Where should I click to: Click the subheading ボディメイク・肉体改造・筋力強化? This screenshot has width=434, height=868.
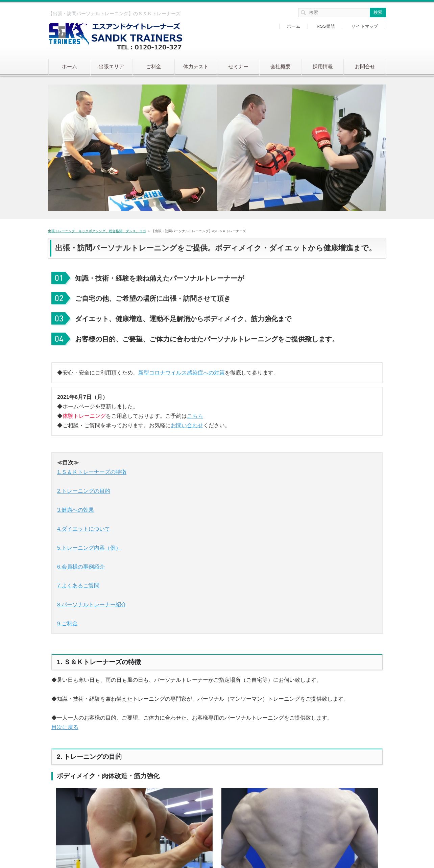(x=108, y=776)
